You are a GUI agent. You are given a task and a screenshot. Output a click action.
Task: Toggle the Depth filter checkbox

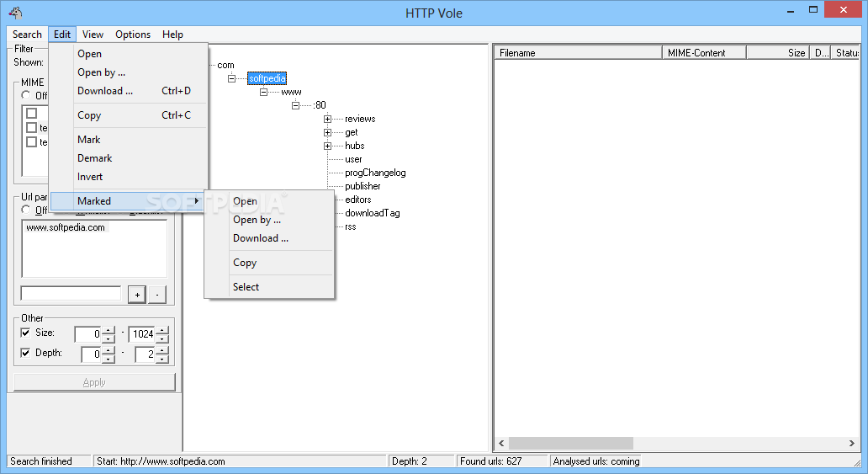point(25,353)
